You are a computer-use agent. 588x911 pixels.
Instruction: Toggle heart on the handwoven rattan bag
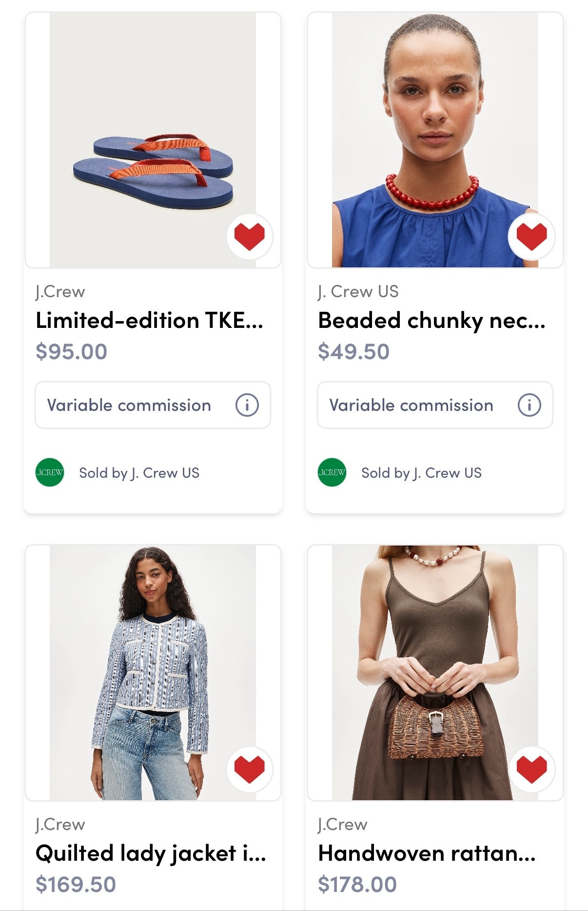click(531, 769)
